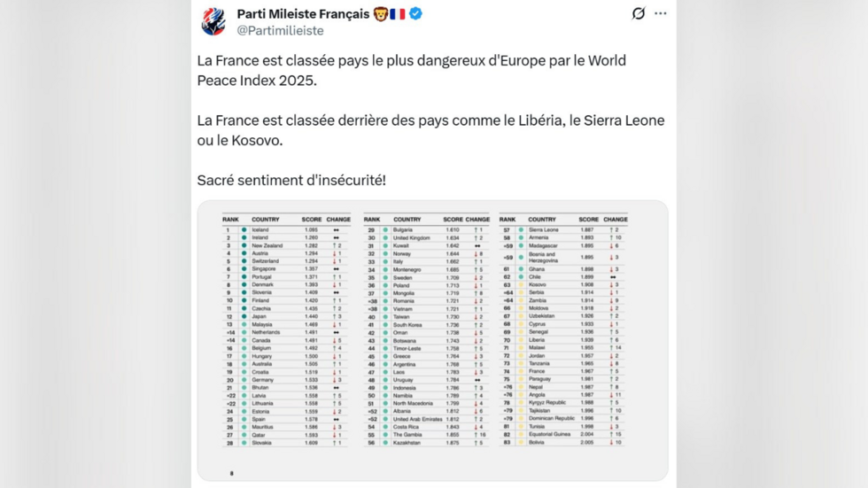This screenshot has height=488, width=868.
Task: Open the Grok icon beside the tweet menu
Action: 638,13
